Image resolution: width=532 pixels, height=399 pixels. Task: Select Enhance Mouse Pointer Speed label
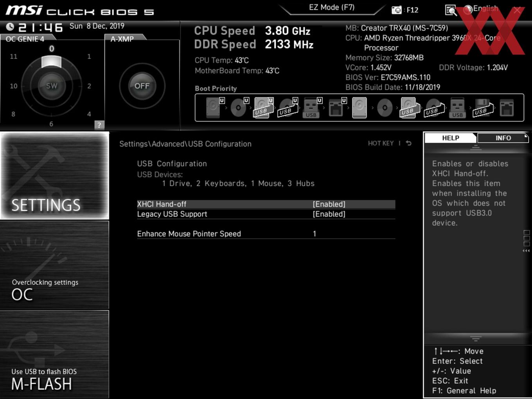(189, 234)
